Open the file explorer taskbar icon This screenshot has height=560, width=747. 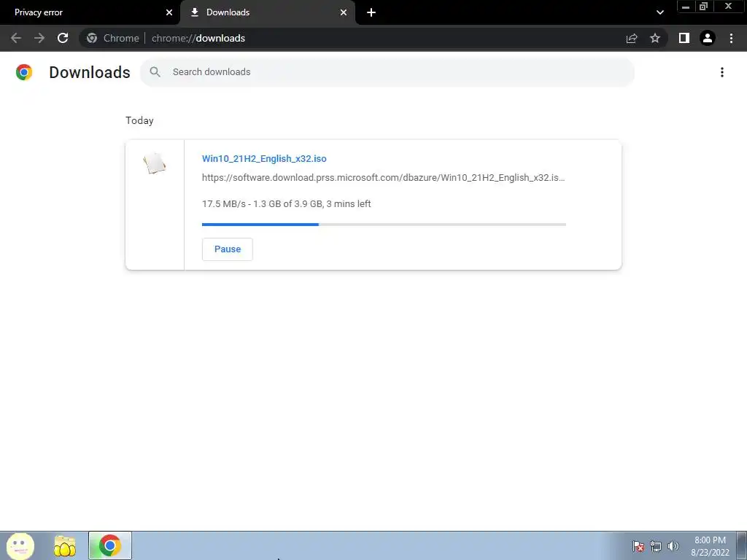[x=65, y=545]
